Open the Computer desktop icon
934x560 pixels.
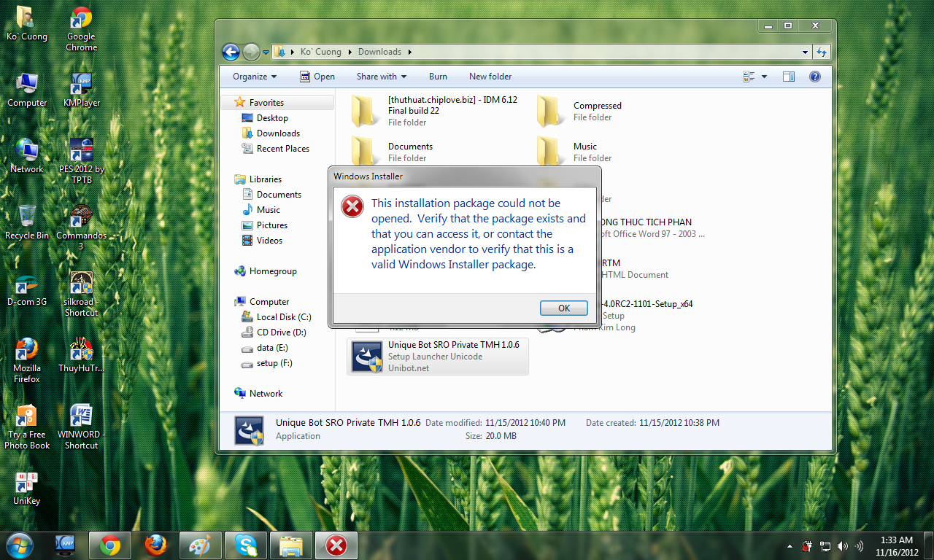coord(27,90)
